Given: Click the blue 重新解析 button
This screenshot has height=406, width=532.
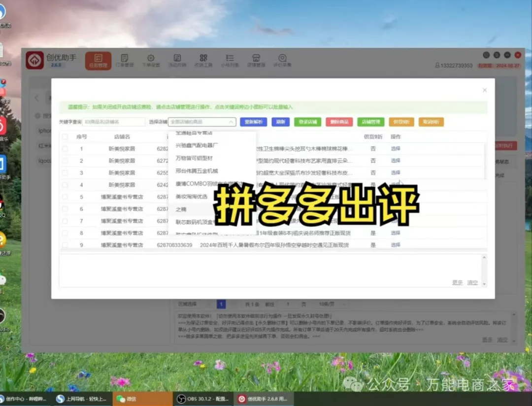Looking at the screenshot, I should 253,122.
